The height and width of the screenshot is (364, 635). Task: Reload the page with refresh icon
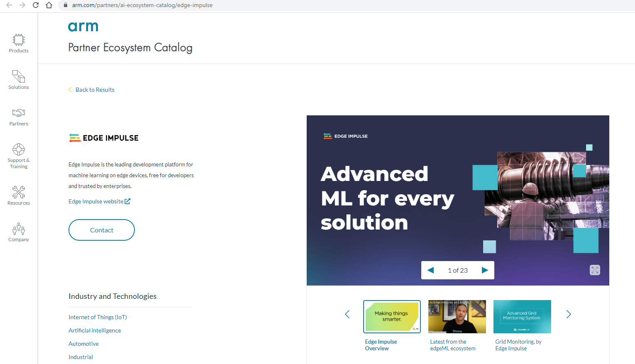coord(36,5)
